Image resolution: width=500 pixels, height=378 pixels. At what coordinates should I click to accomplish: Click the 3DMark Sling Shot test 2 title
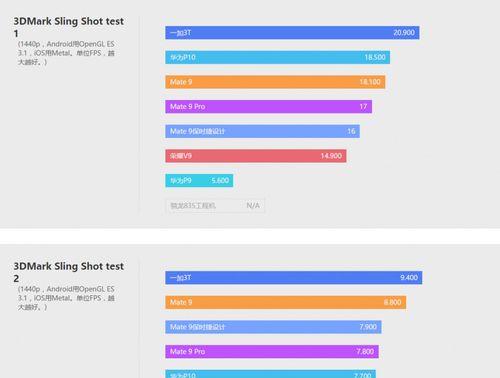(69, 272)
